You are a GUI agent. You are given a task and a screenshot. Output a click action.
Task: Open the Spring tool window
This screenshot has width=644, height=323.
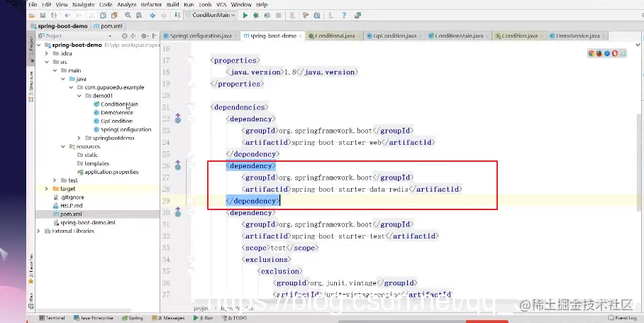[133, 318]
